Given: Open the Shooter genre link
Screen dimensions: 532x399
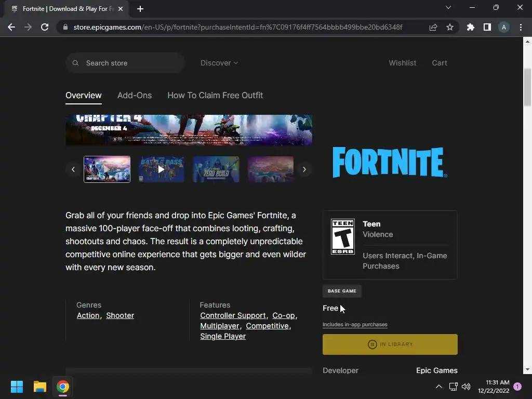Looking at the screenshot, I should coord(120,315).
